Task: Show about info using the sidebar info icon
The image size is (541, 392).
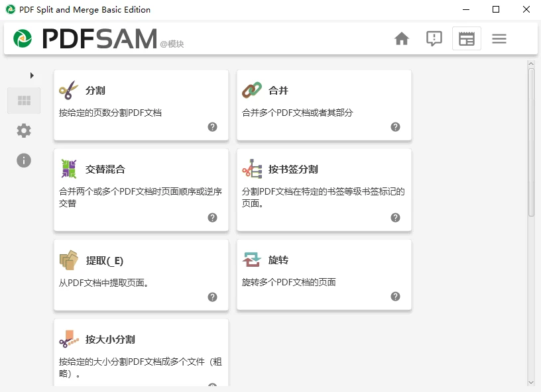Action: click(x=24, y=160)
